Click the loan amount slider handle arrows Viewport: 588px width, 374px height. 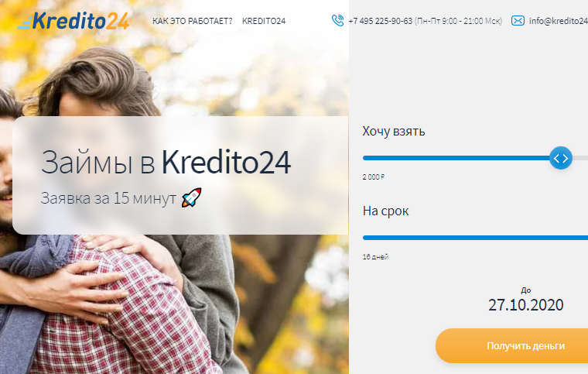(x=561, y=158)
